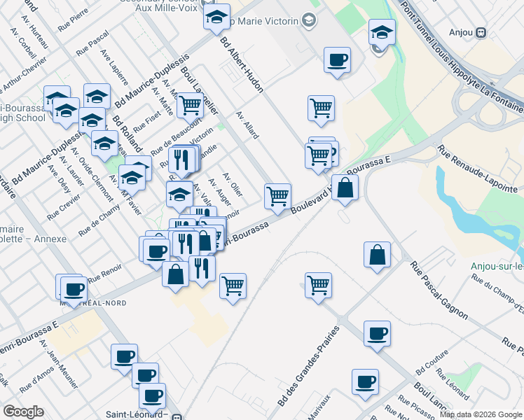
Task: Click the Bd des Grandes-Prairies label
Action: click(308, 366)
